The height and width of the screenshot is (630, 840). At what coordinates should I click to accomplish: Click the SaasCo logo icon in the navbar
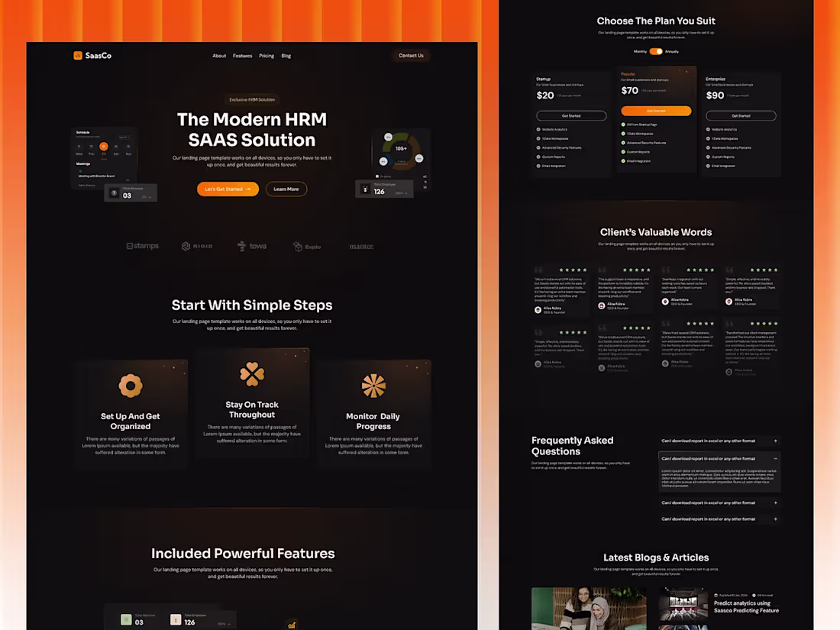(x=76, y=55)
